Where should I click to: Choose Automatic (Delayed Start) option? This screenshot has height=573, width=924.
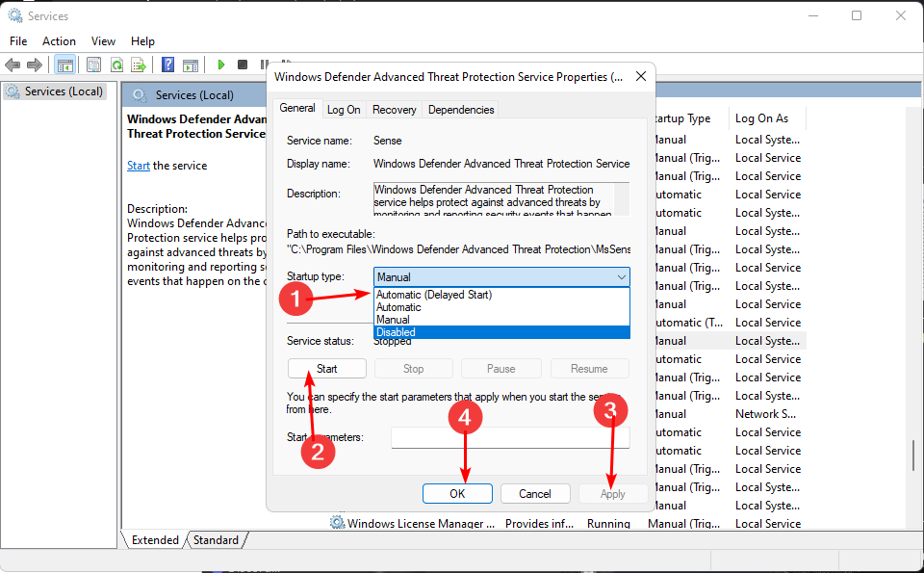(500, 295)
